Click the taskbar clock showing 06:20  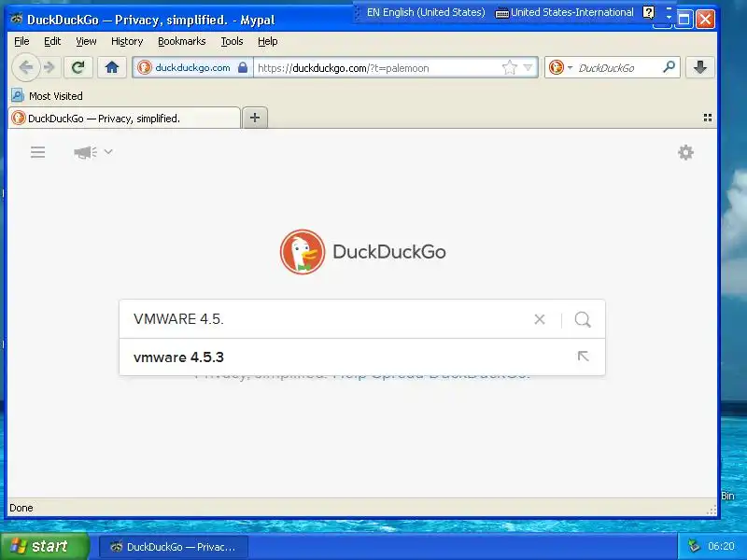721,546
